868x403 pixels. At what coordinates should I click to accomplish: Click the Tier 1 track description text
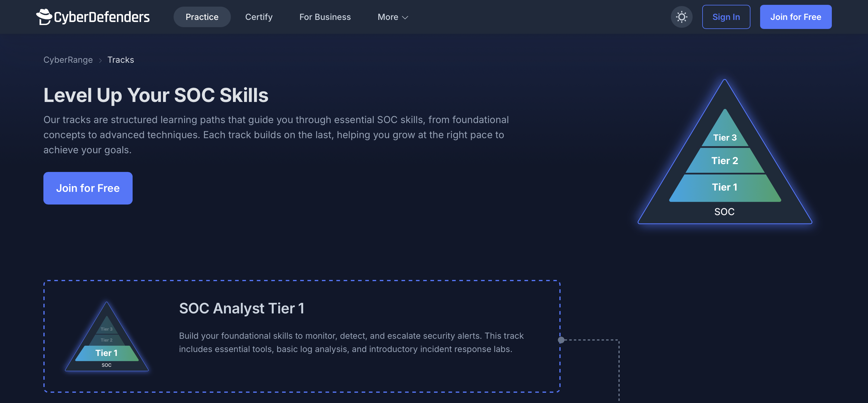351,342
